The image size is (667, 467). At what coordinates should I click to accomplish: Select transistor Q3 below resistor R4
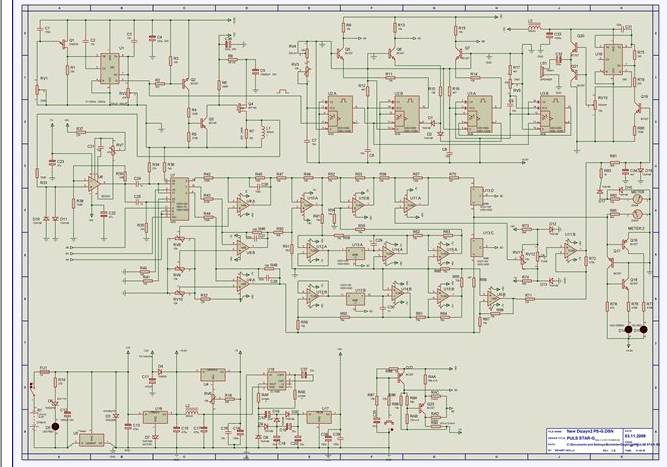[x=203, y=123]
